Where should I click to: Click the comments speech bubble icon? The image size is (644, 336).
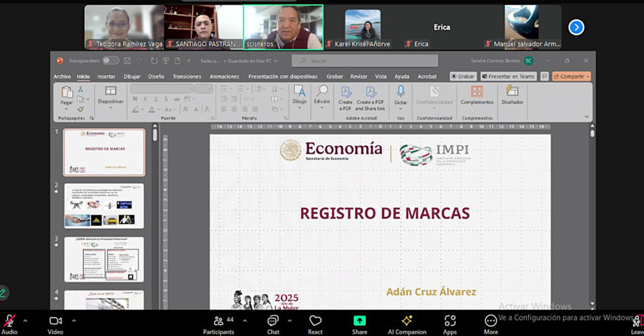point(545,77)
